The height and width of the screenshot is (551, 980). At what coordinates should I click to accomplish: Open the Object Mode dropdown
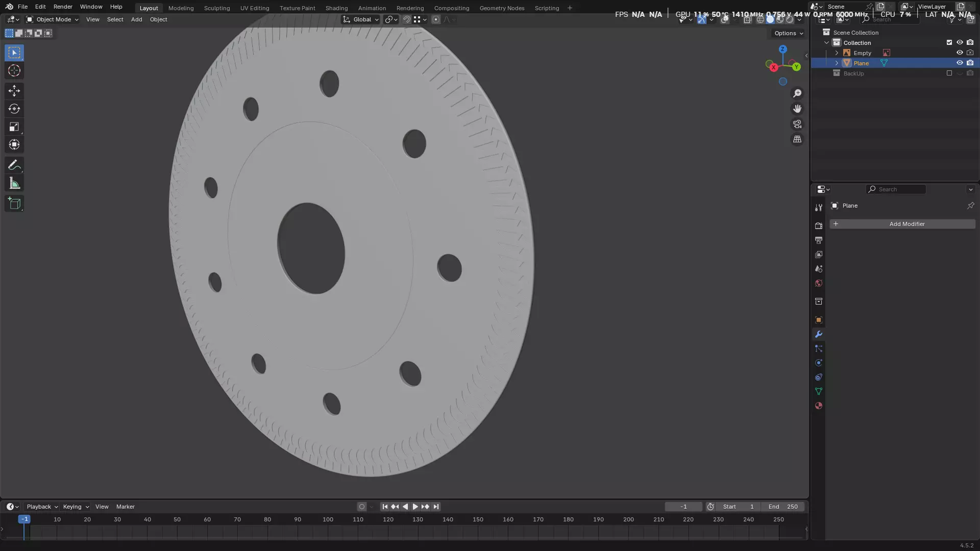coord(52,19)
